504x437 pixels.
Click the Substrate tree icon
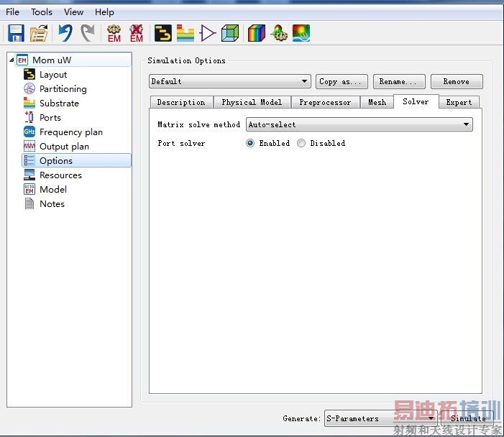coord(29,103)
